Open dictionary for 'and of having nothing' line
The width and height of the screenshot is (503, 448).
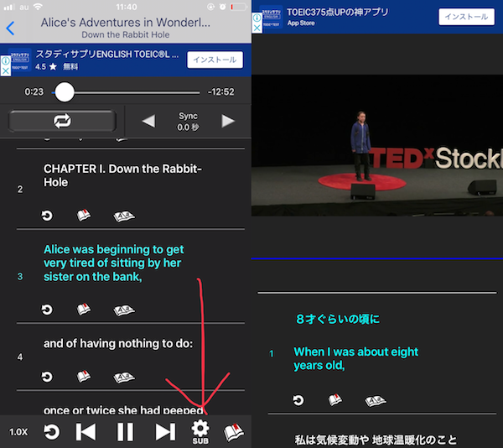[x=124, y=377]
